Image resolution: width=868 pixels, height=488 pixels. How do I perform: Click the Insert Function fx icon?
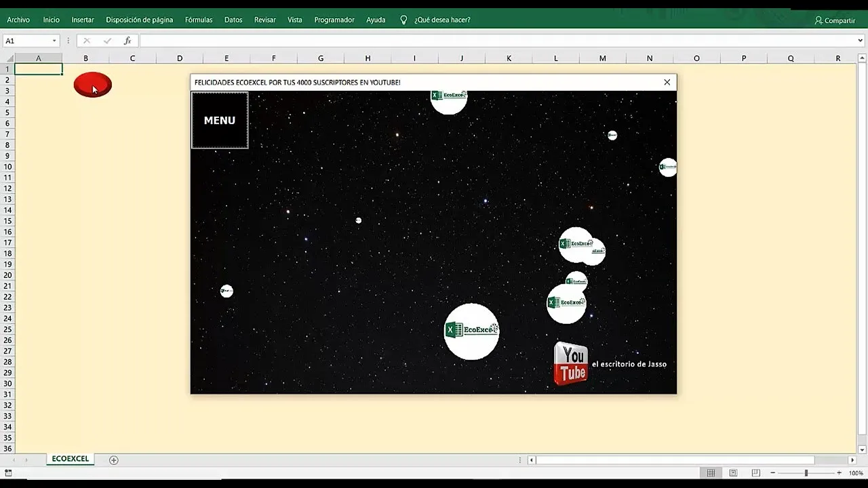point(127,41)
